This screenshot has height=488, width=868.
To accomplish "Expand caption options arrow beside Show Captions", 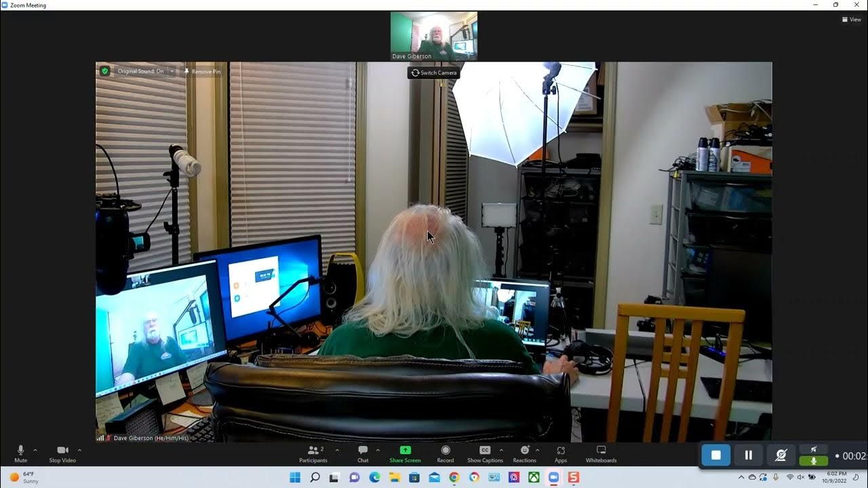I will tap(501, 450).
